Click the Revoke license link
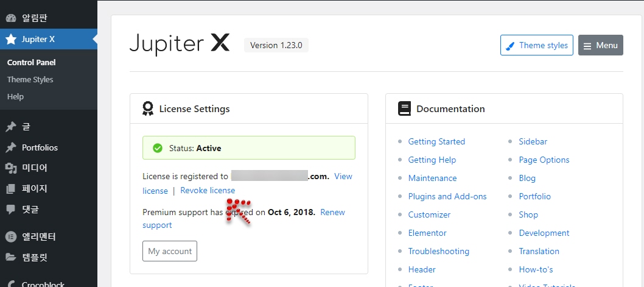Image resolution: width=644 pixels, height=287 pixels. point(208,190)
